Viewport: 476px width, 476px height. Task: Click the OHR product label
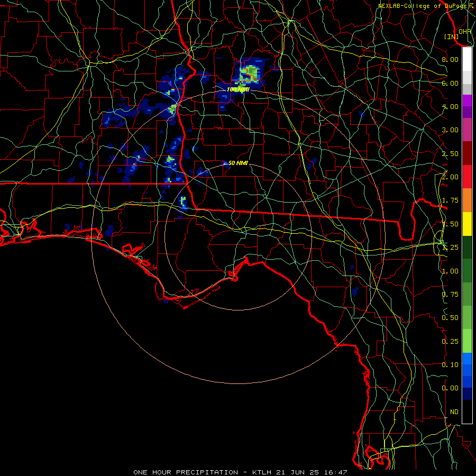click(x=465, y=31)
